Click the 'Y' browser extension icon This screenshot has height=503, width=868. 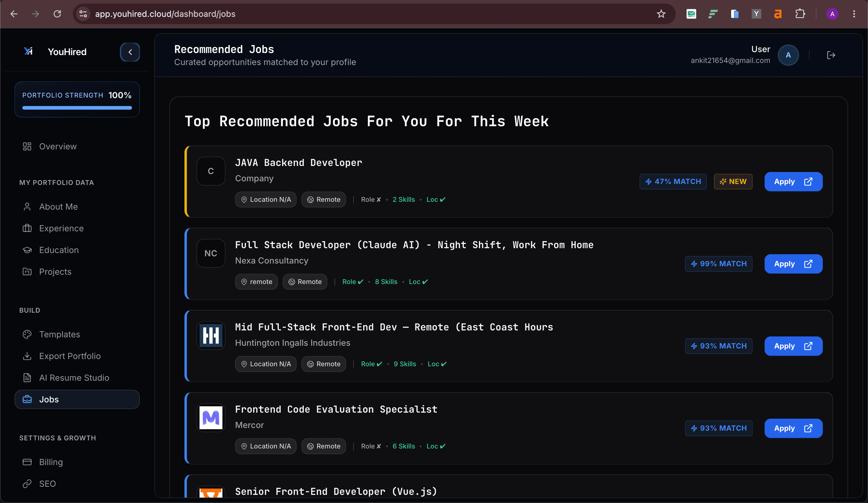pos(756,14)
